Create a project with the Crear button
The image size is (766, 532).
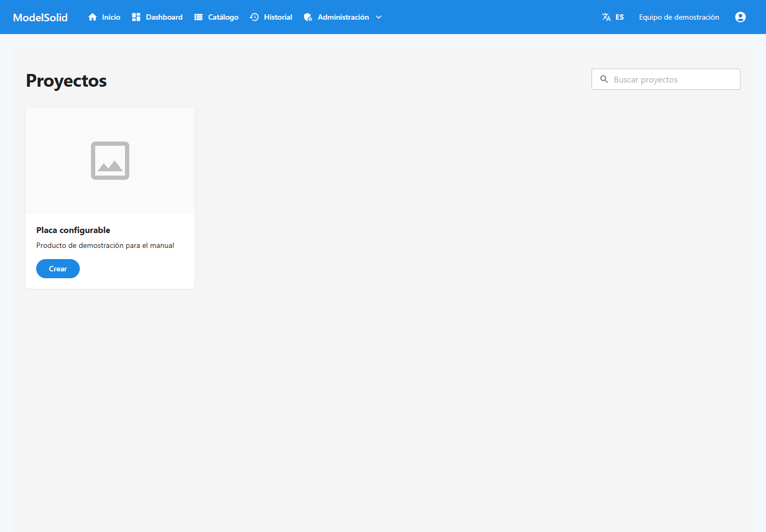[x=58, y=269]
